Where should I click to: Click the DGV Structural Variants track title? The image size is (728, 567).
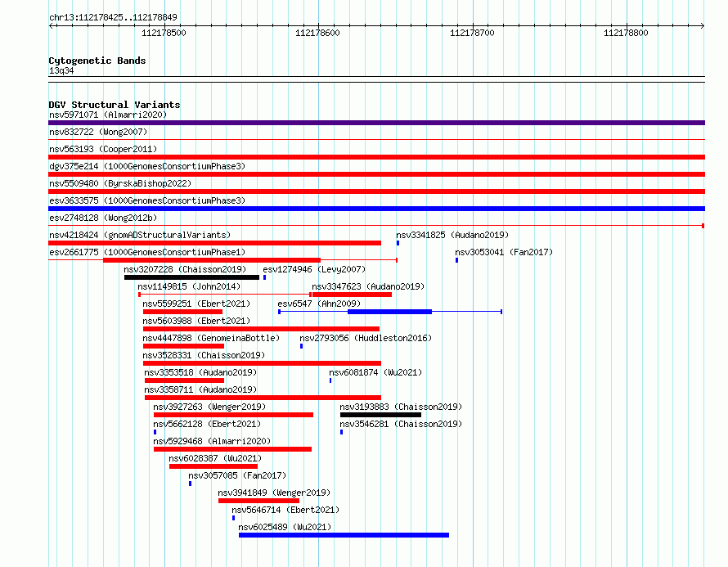(115, 105)
